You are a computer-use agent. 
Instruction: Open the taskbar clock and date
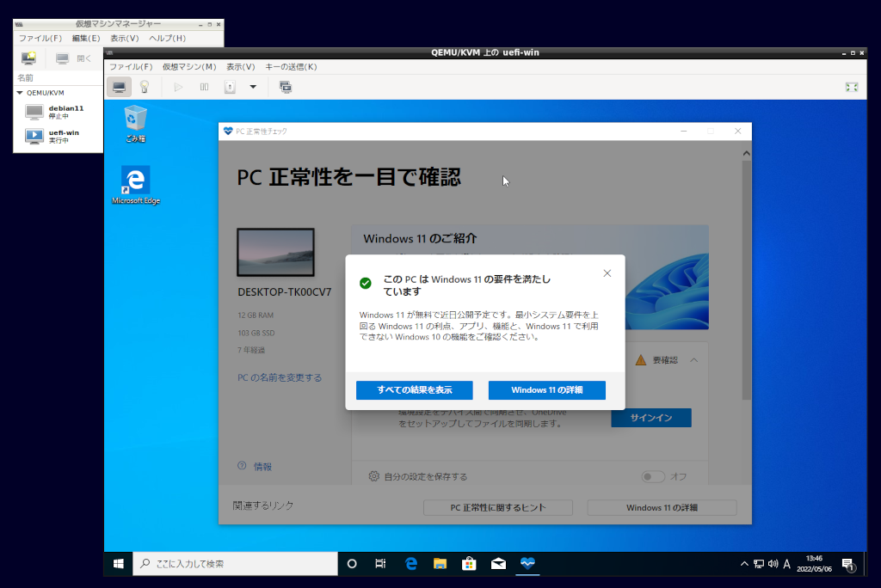coord(814,564)
